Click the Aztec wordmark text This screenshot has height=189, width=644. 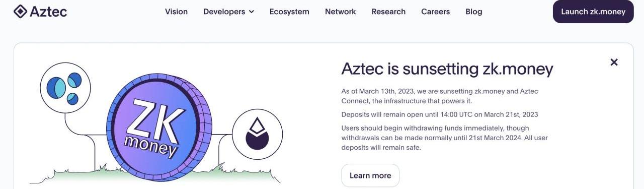point(48,12)
